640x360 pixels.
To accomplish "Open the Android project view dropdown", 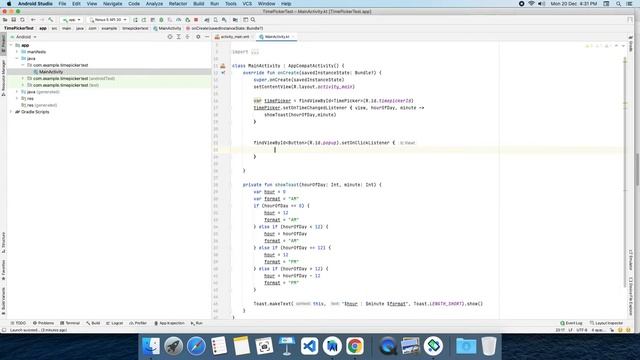I will click(24, 37).
